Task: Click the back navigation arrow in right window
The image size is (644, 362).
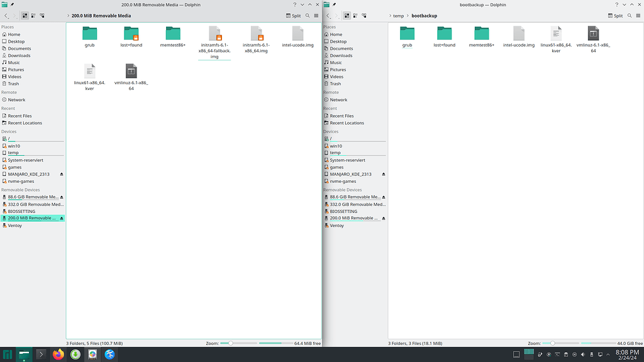Action: coord(328,16)
